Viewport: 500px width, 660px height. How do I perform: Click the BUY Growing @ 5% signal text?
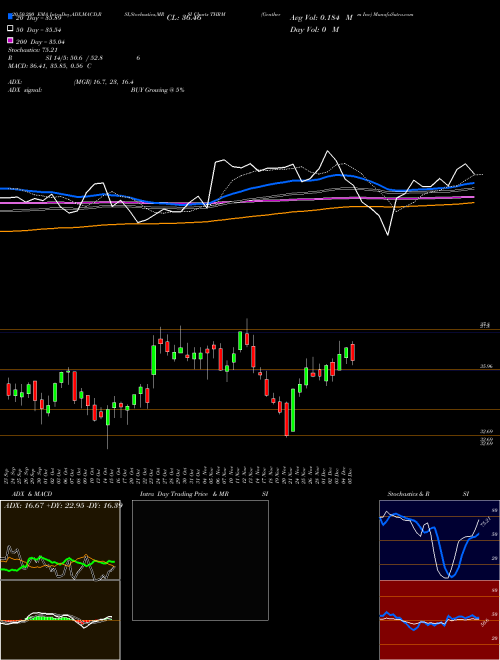click(157, 90)
